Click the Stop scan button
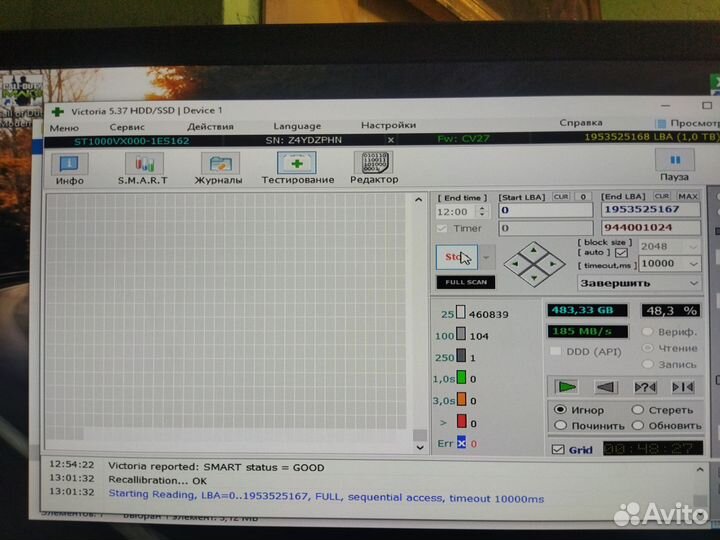The image size is (720, 540). (456, 257)
